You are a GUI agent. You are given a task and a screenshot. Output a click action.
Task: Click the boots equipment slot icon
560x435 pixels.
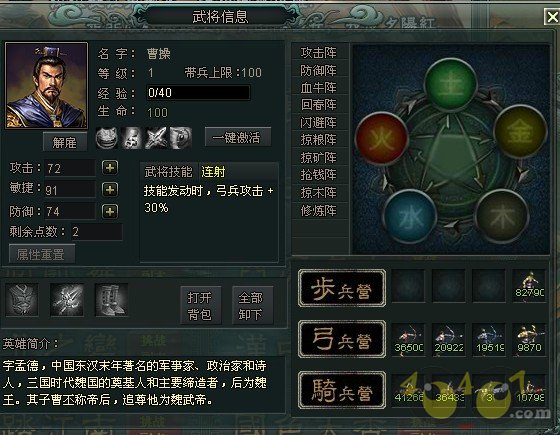coord(111,300)
